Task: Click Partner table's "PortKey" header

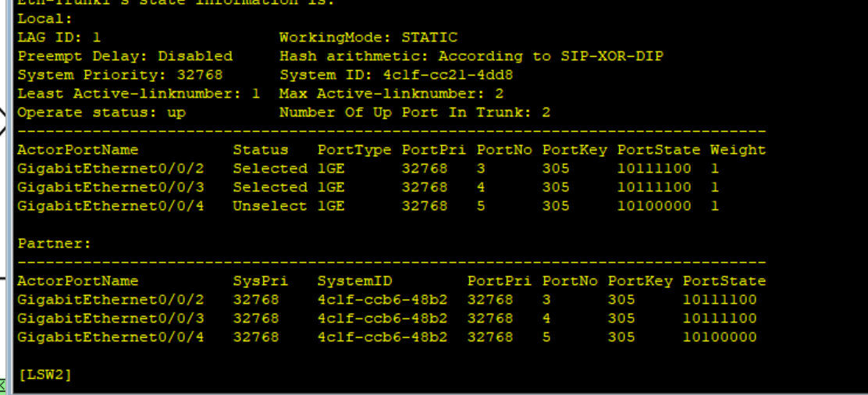Action: (x=641, y=281)
